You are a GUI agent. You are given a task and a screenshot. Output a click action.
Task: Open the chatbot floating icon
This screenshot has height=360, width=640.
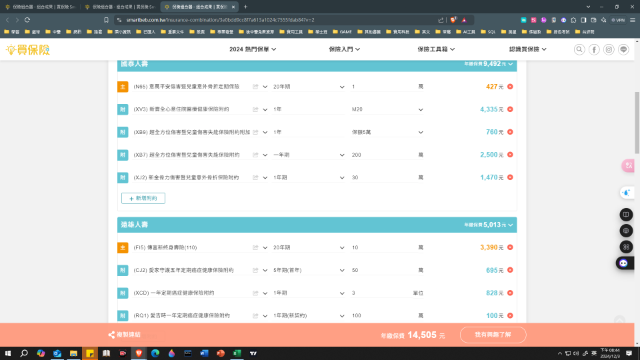click(624, 263)
